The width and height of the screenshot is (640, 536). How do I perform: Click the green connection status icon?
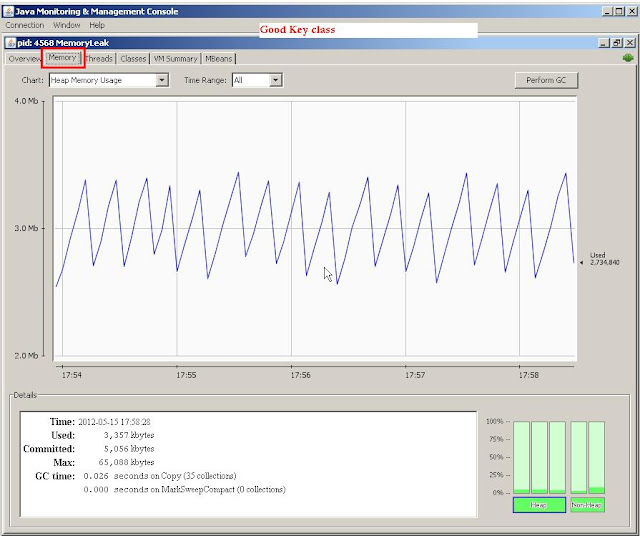pos(628,58)
